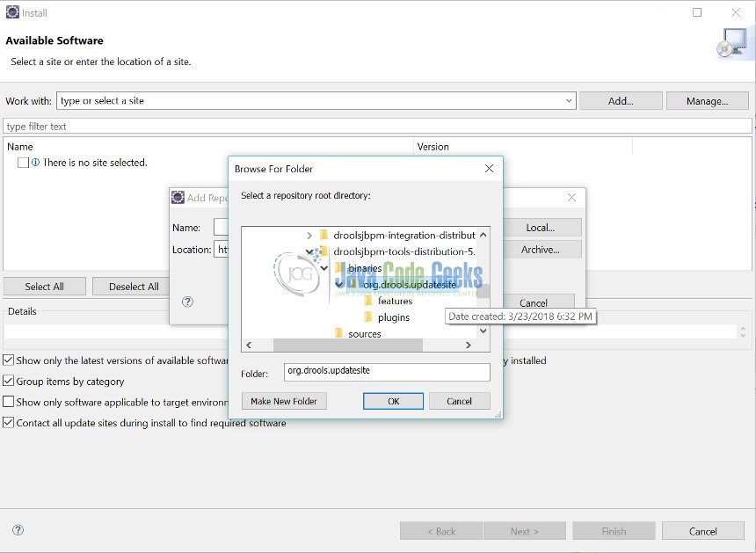The height and width of the screenshot is (553, 756).
Task: Collapse the binaries folder
Action: click(x=324, y=268)
